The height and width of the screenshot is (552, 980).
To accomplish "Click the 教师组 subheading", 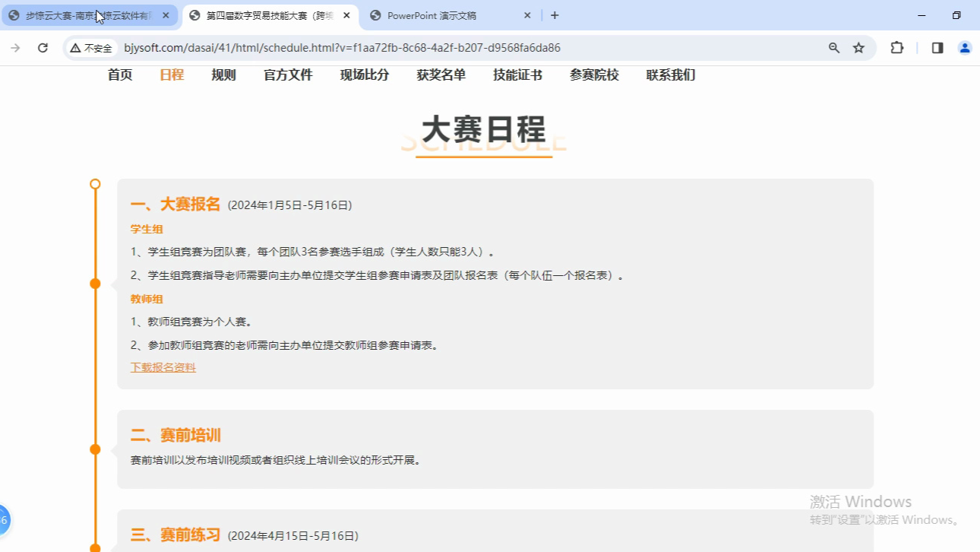I will (147, 299).
